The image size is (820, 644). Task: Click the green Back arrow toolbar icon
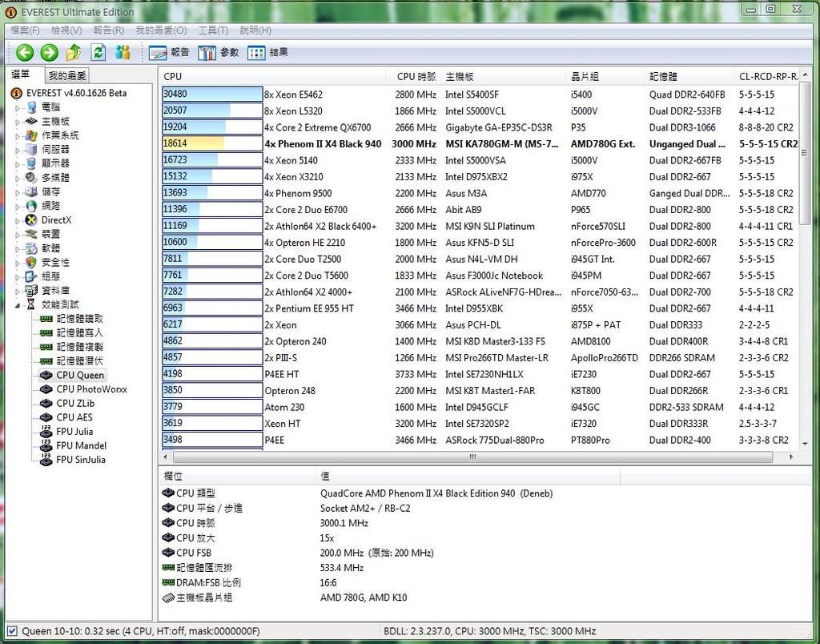25,52
